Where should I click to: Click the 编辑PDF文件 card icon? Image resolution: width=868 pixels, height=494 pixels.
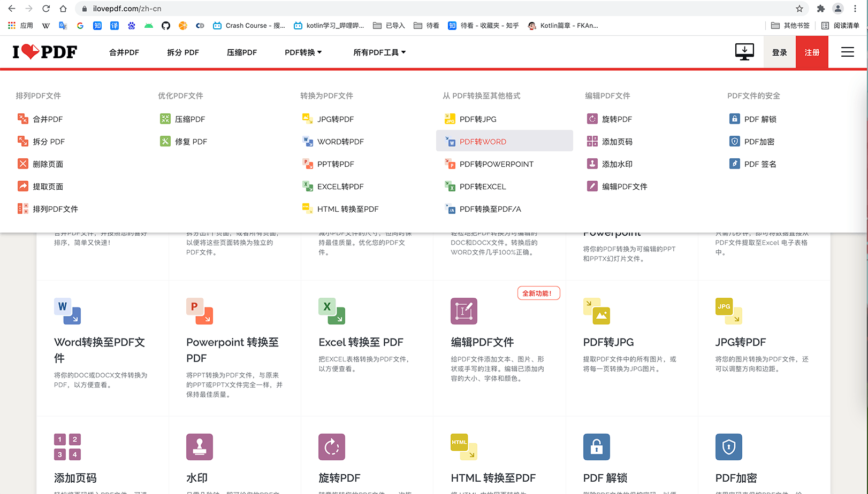coord(464,311)
